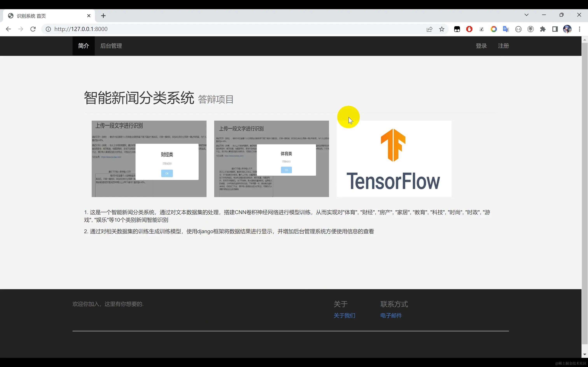
Task: Open Chrome three-dot menu
Action: pos(579,29)
